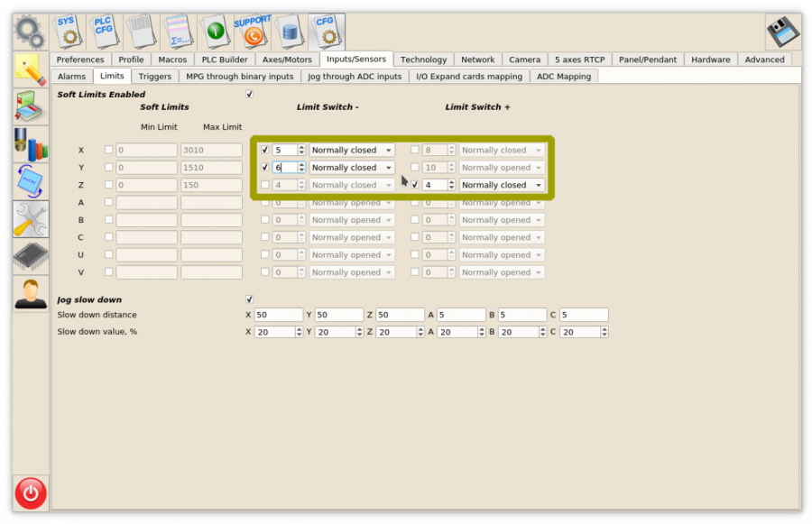Open the PLC CFG icon
This screenshot has width=812, height=524.
[106, 32]
